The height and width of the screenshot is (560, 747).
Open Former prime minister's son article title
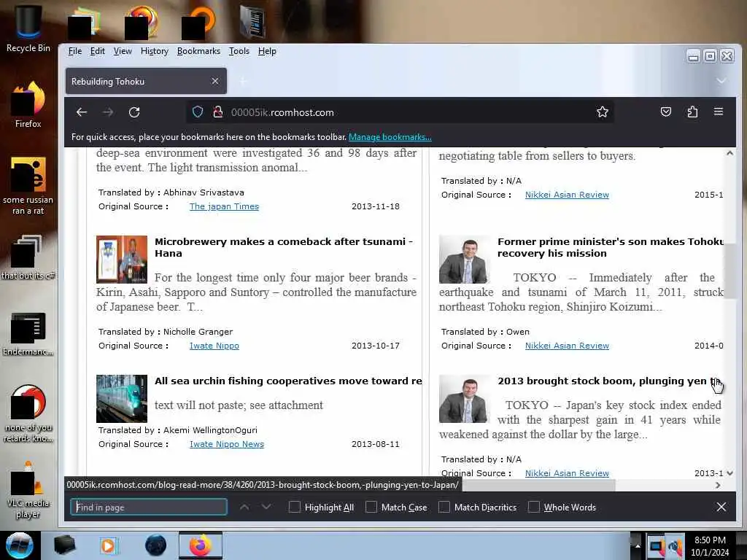point(611,247)
